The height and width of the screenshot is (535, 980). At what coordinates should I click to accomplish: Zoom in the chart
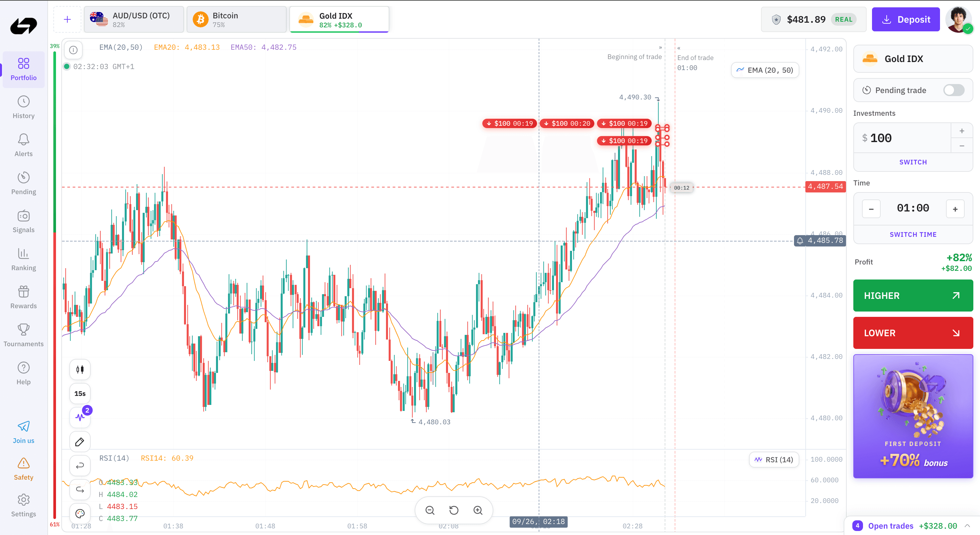coord(478,510)
